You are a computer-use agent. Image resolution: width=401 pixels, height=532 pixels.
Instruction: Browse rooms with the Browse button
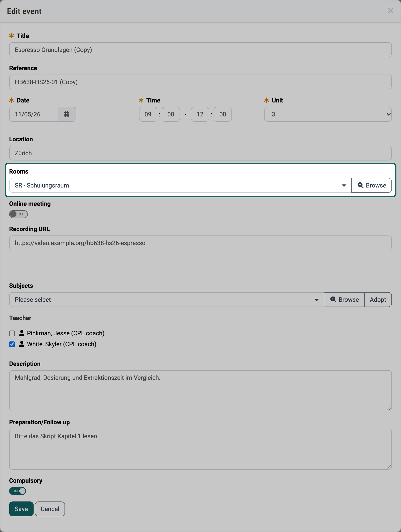click(371, 185)
